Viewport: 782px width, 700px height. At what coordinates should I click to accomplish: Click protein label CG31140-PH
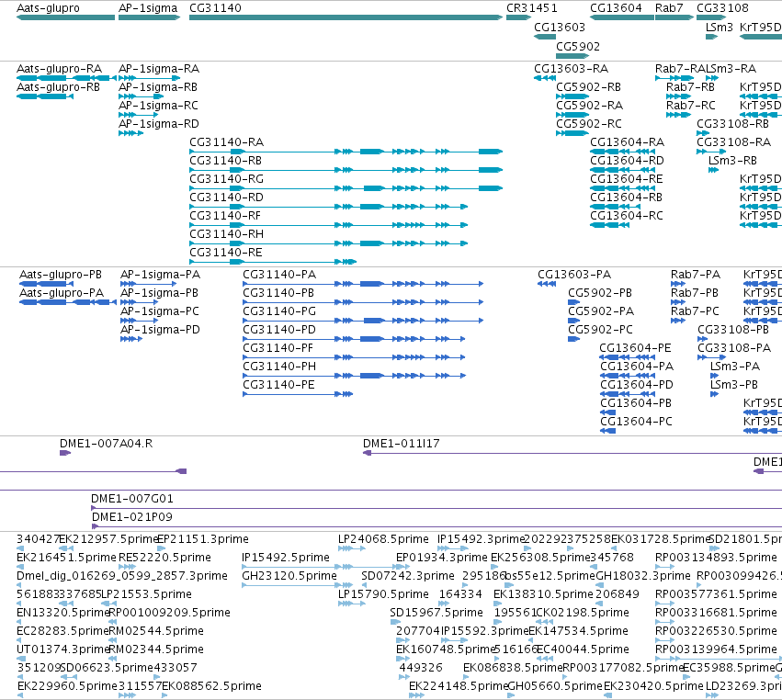pos(279,367)
